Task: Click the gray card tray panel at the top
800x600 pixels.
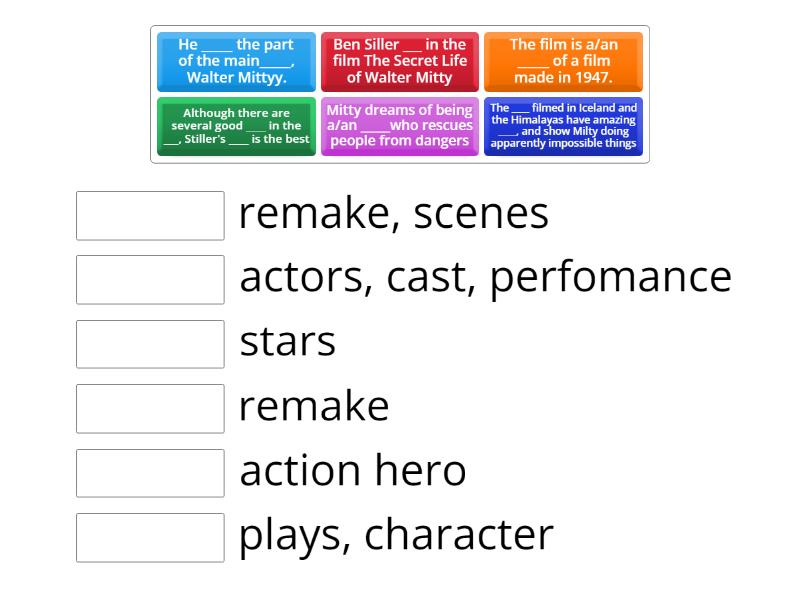Action: [400, 94]
